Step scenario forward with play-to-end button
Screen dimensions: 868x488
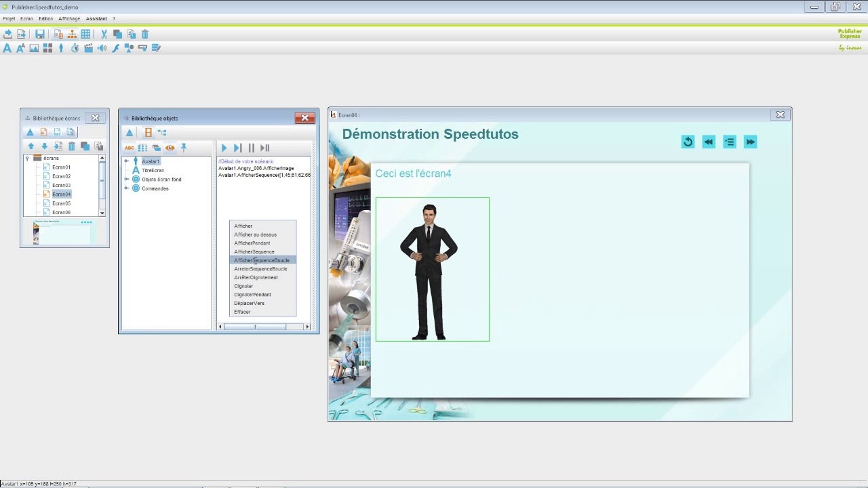(x=237, y=148)
